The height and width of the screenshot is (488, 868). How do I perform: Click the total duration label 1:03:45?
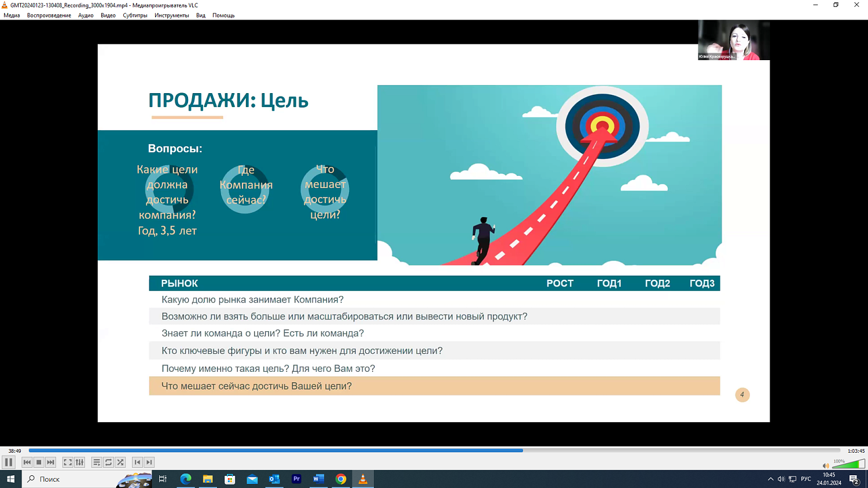click(x=856, y=451)
